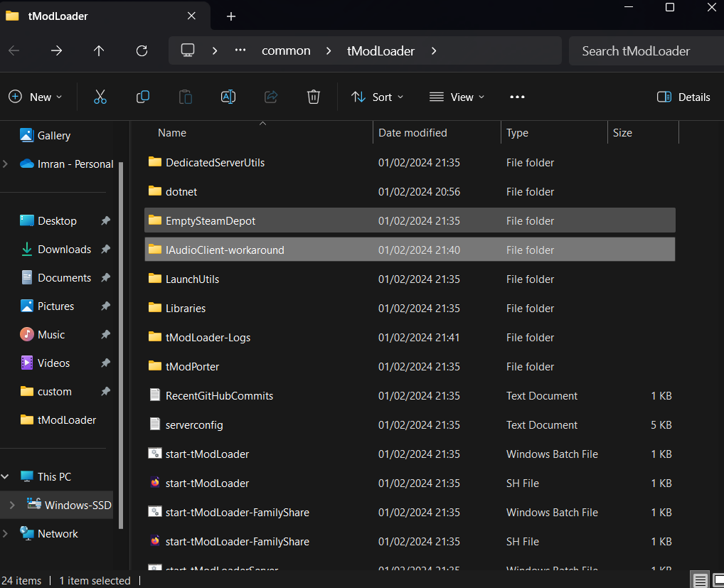
Task: Open a new tab with plus button
Action: (231, 16)
